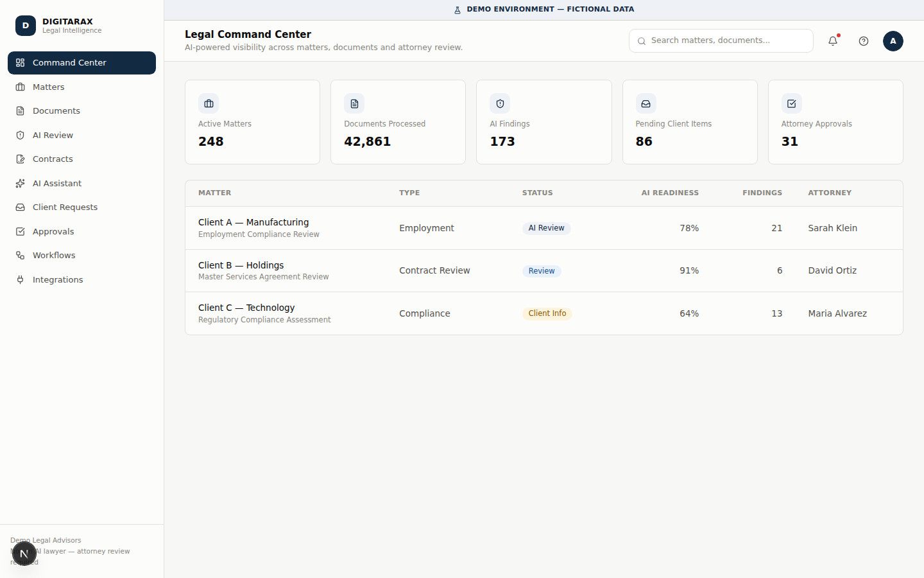The height and width of the screenshot is (578, 924).
Task: Open the user avatar A menu
Action: [x=893, y=41]
